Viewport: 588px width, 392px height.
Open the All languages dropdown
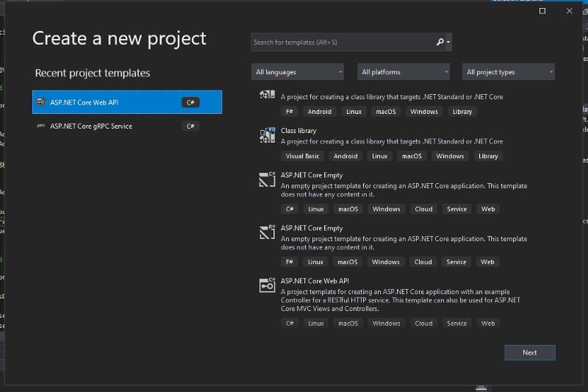pyautogui.click(x=298, y=72)
